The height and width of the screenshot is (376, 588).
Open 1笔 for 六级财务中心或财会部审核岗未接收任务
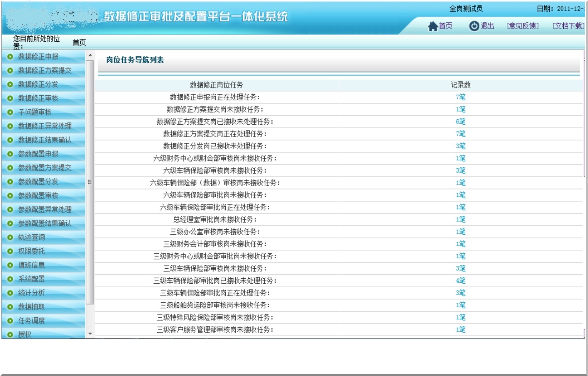point(461,158)
